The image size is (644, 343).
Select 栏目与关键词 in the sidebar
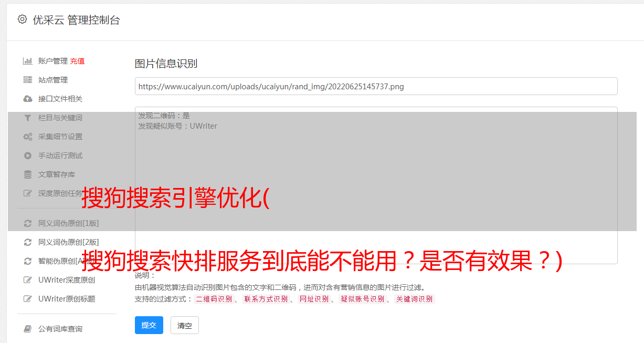[x=60, y=118]
